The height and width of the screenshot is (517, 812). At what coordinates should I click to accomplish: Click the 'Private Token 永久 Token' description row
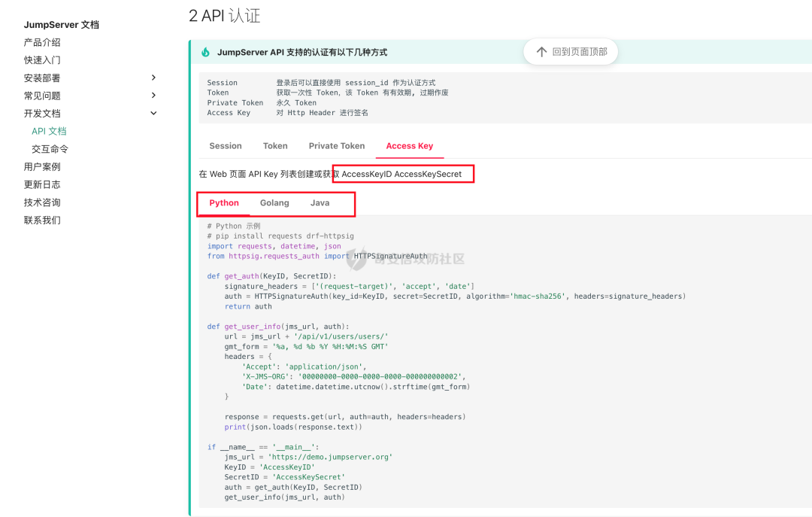262,102
